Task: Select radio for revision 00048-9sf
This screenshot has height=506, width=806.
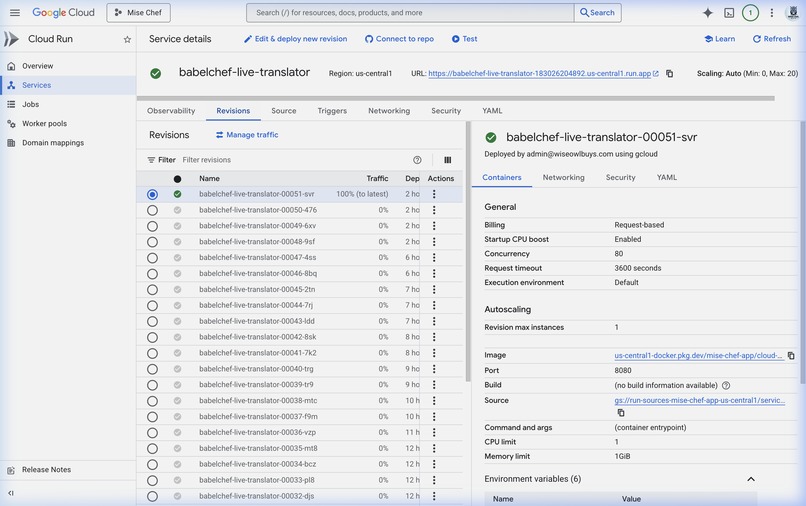Action: [152, 242]
